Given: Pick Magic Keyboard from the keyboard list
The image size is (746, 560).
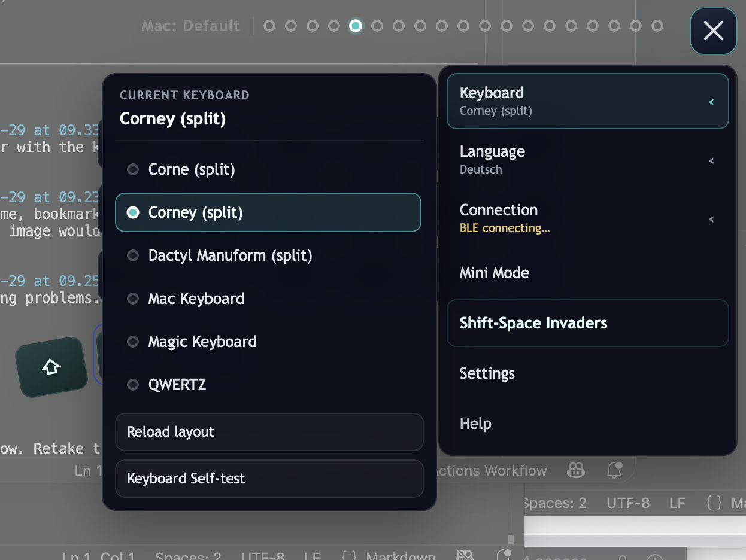Looking at the screenshot, I should [268, 342].
